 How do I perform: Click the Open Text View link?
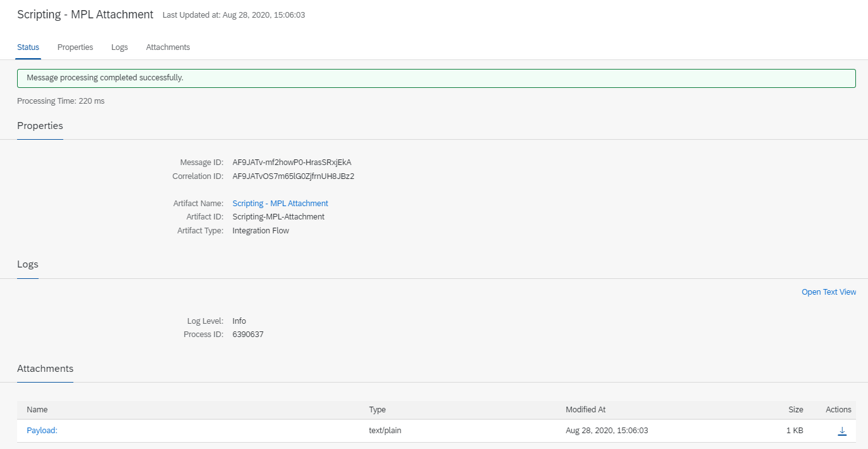coord(829,292)
